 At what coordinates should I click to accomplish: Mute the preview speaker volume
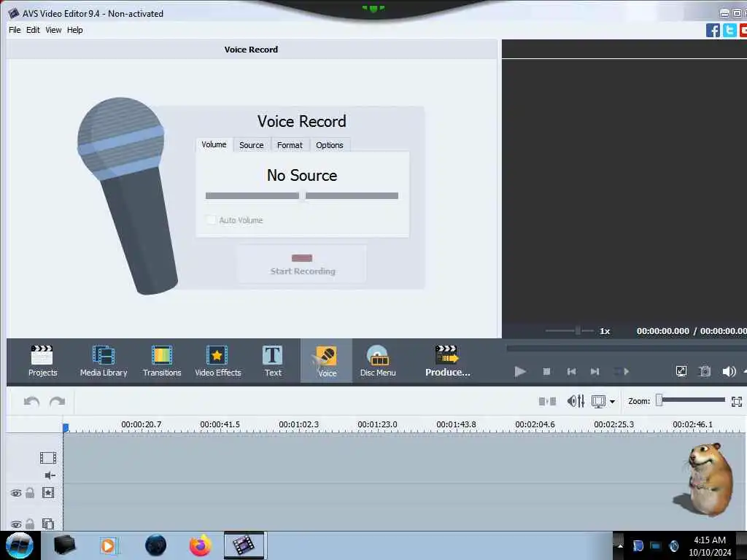click(729, 371)
